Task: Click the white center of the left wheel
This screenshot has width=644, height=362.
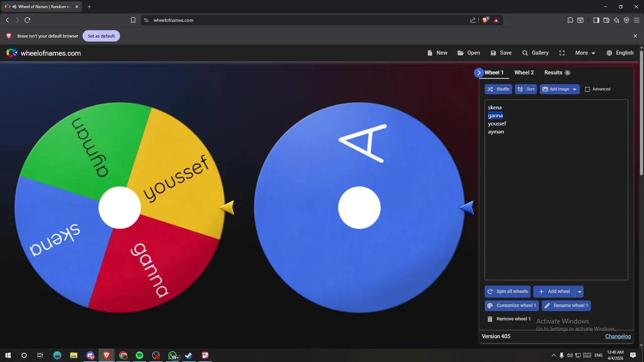Action: click(120, 208)
